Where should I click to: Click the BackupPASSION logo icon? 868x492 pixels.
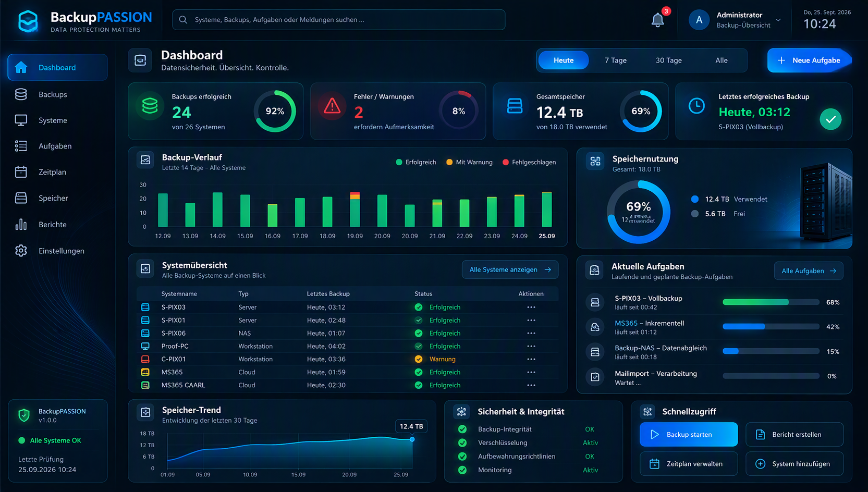28,21
